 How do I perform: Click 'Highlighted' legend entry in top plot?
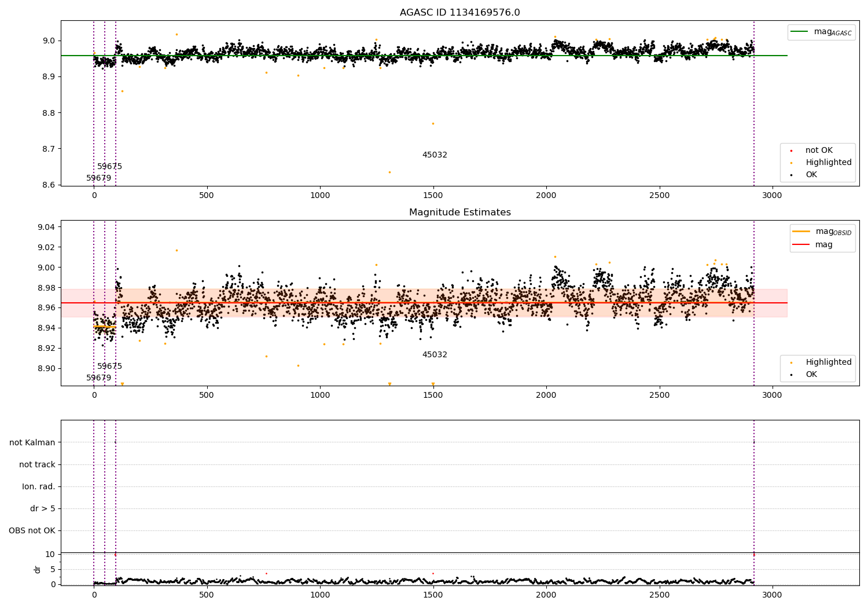(829, 163)
